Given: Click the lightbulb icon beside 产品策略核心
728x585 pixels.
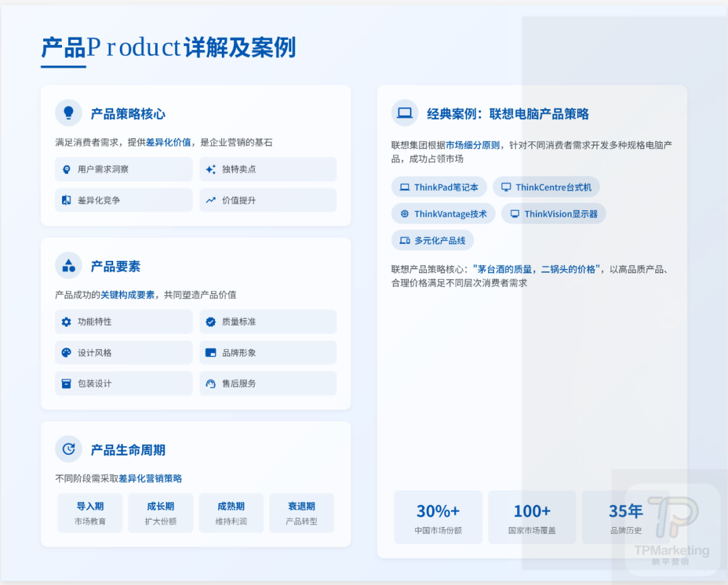Looking at the screenshot, I should tap(69, 113).
